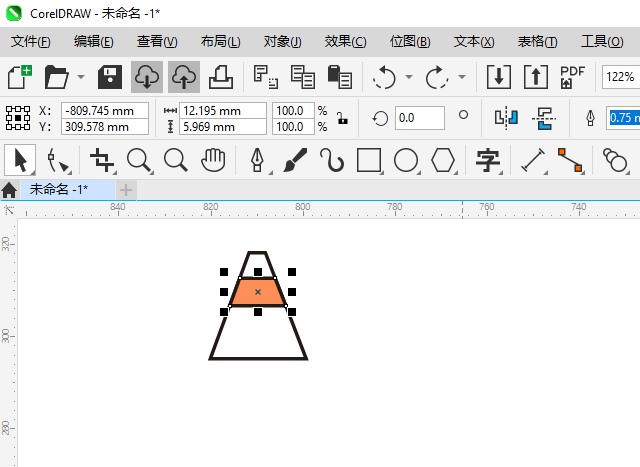This screenshot has height=467, width=640.
Task: Click the Open folder icon
Action: point(56,77)
